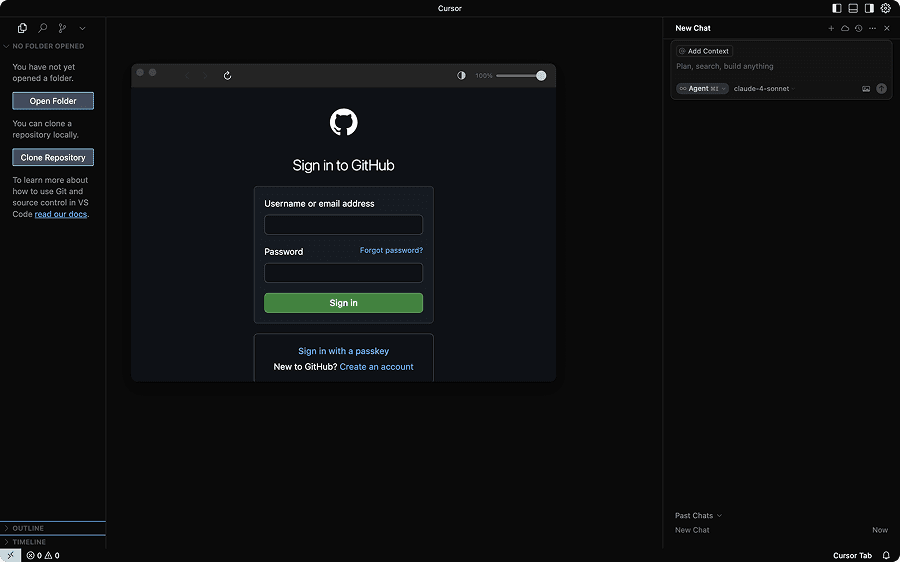Screen dimensions: 900x562
Task: Toggle contrast icon in browser toolbar
Action: point(461,75)
